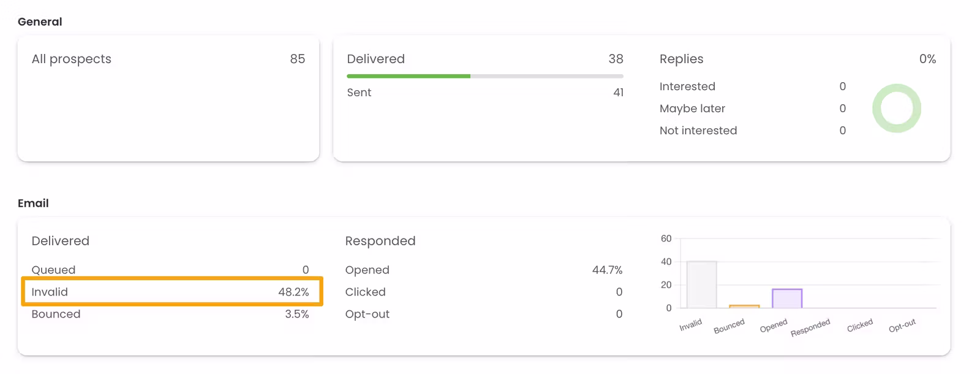This screenshot has width=980, height=374.
Task: Click the Sent label under Delivered
Action: pyautogui.click(x=359, y=93)
